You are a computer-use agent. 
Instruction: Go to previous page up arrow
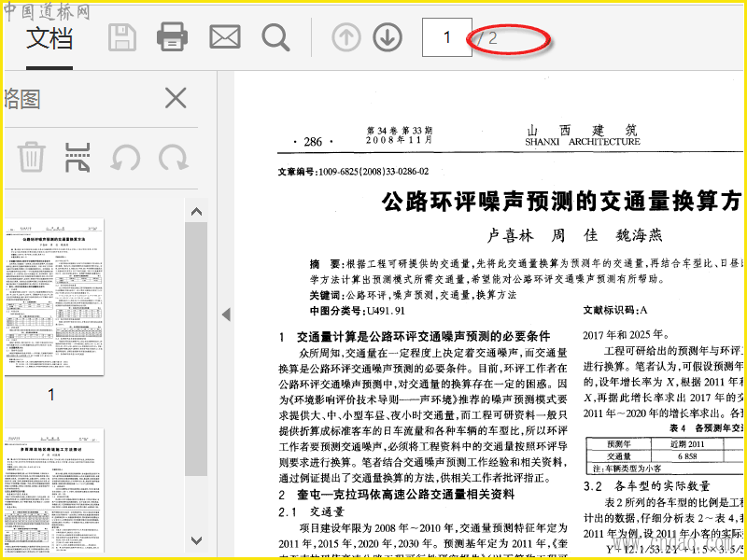pyautogui.click(x=346, y=37)
